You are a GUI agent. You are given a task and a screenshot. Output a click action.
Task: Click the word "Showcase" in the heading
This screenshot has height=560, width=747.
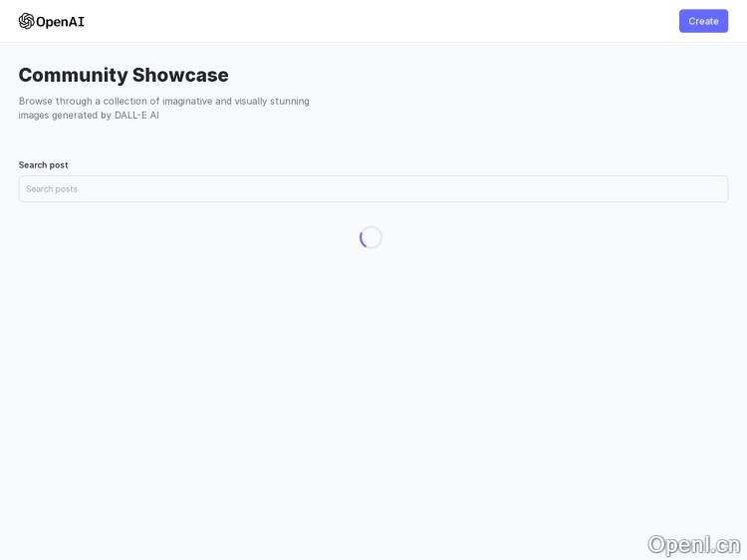tap(180, 75)
